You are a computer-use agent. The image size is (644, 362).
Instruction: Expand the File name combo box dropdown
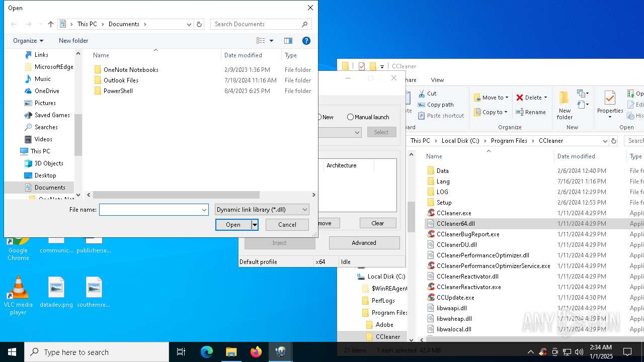(x=204, y=210)
